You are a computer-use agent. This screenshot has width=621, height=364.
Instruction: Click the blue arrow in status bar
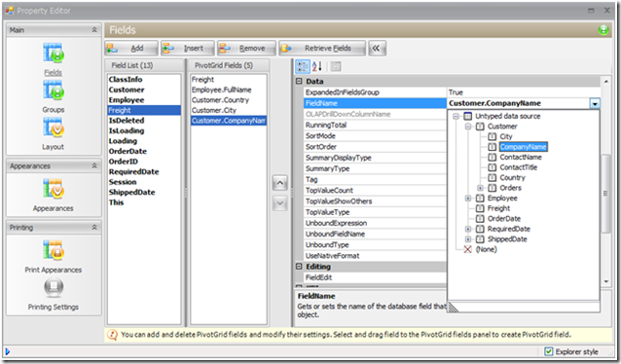tap(8, 351)
